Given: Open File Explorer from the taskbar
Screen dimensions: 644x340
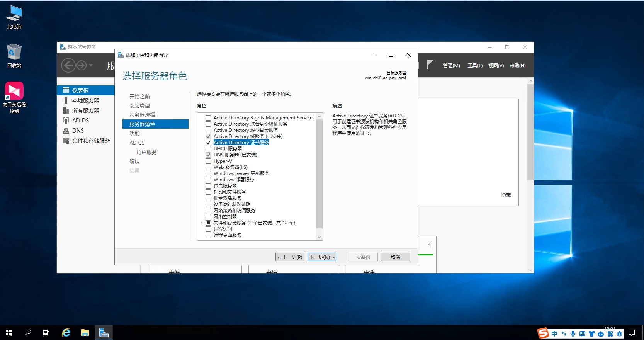Looking at the screenshot, I should [85, 332].
